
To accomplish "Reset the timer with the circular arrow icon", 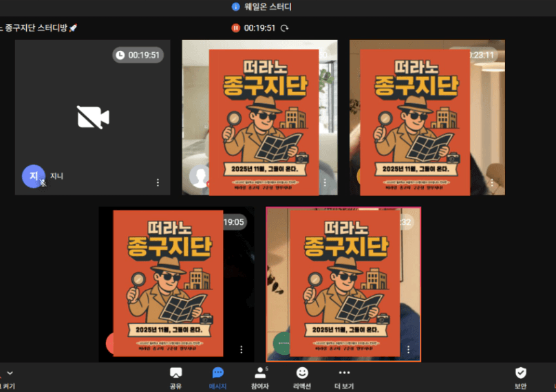I will point(284,28).
